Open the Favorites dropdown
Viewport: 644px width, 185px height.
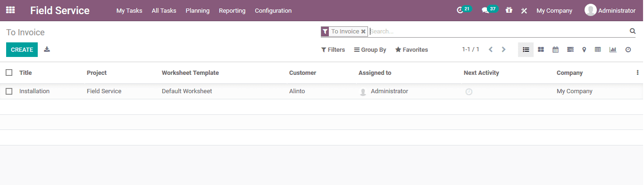point(411,49)
